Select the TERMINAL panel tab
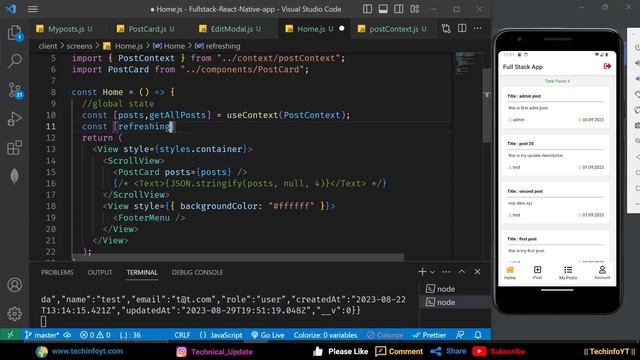 142,272
